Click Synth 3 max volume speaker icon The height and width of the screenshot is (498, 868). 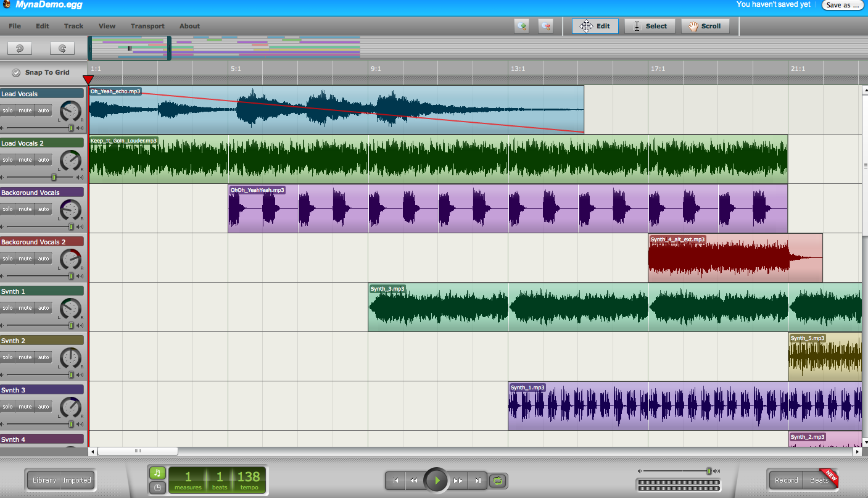click(80, 424)
